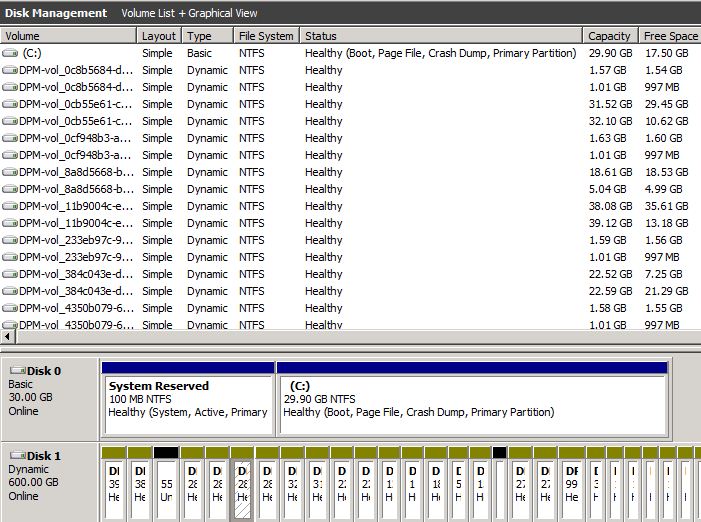
Task: Sort by the Layout column header
Action: click(x=159, y=36)
